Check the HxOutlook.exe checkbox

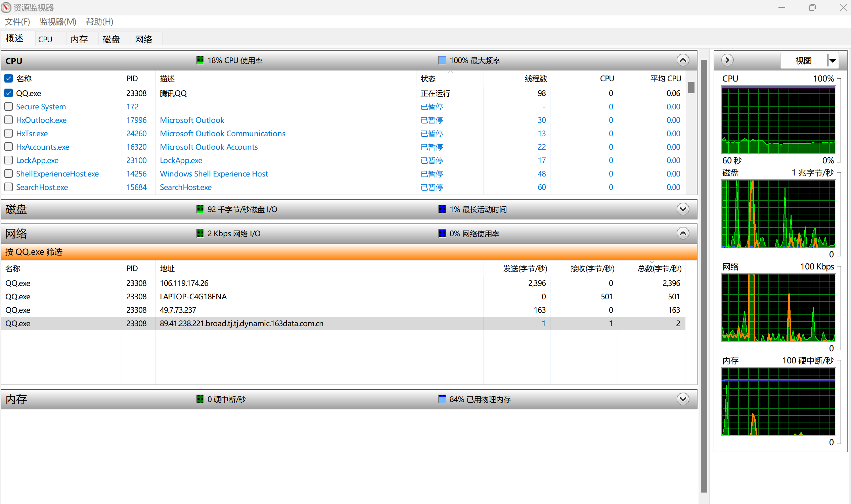tap(8, 120)
